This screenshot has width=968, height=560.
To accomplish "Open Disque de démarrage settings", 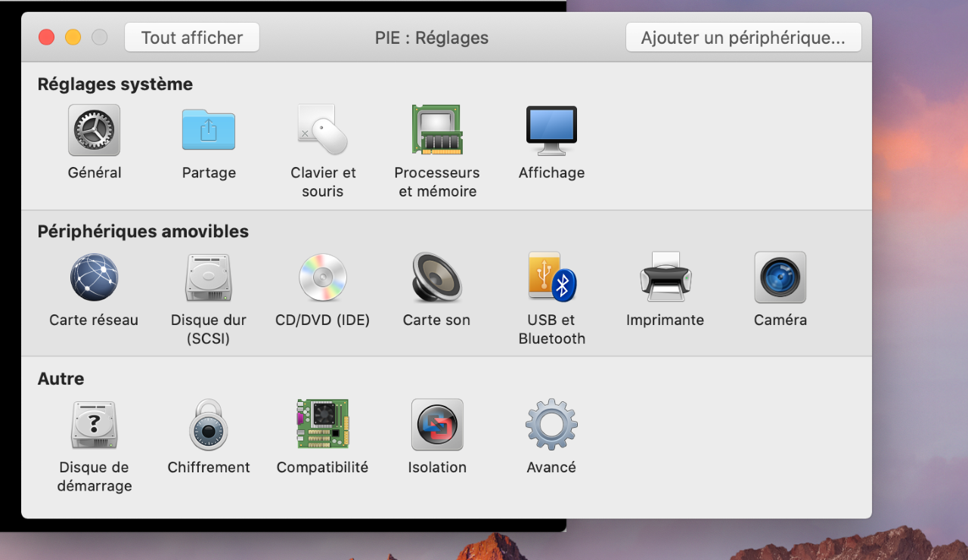I will click(x=95, y=425).
